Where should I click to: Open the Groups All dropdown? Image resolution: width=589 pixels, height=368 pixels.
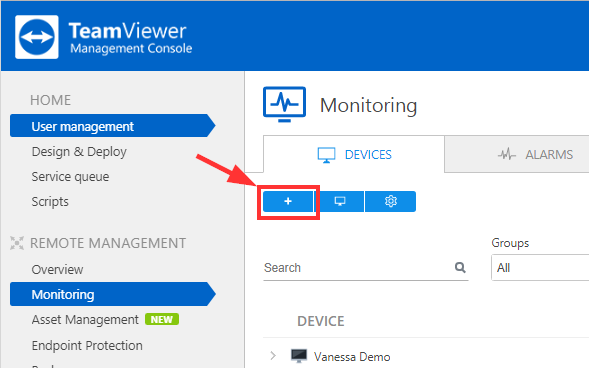tap(540, 268)
